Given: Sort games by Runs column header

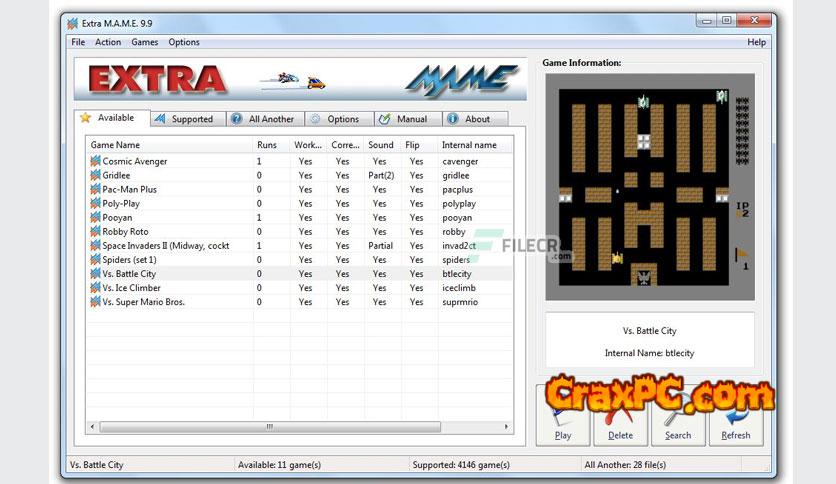Looking at the screenshot, I should [x=267, y=145].
